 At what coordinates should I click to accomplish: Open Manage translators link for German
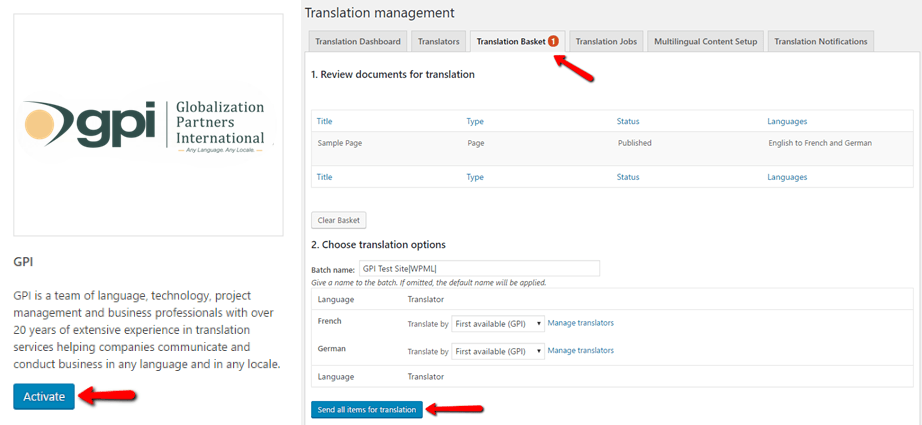[580, 350]
